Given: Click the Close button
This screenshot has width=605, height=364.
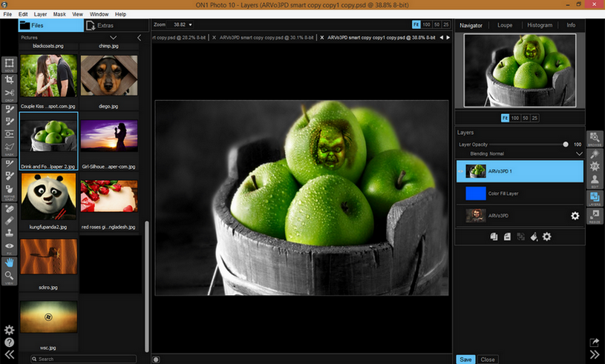Looking at the screenshot, I should click(x=488, y=360).
